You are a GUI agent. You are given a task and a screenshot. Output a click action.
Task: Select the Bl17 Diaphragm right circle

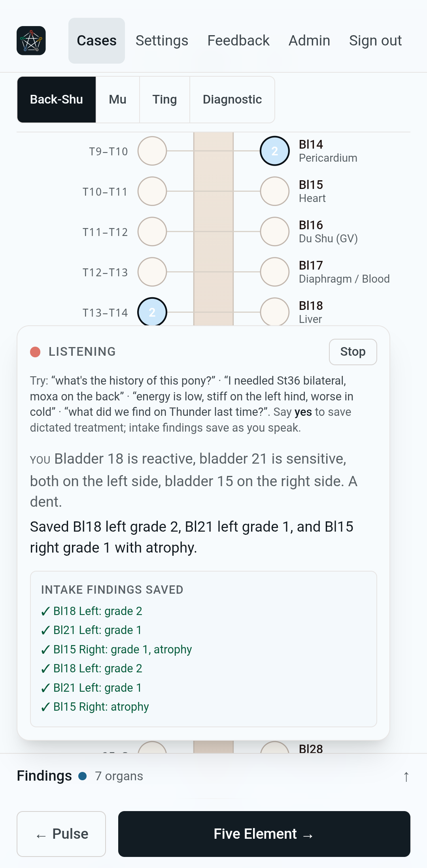point(275,272)
